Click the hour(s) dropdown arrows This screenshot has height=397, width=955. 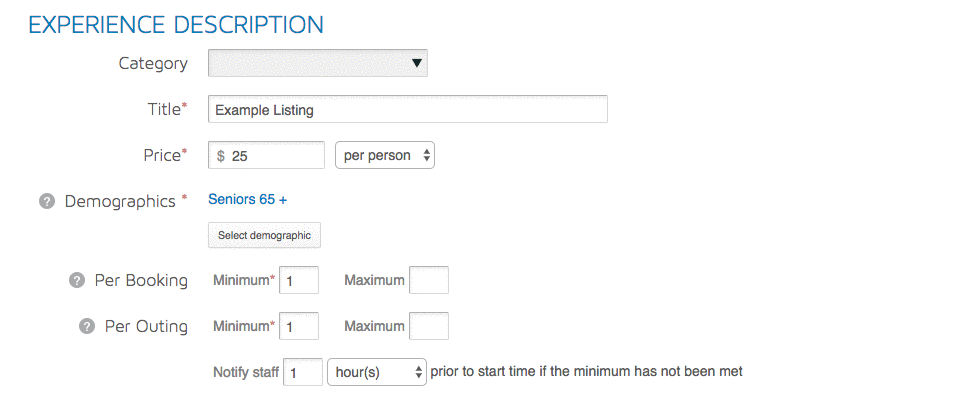tap(418, 372)
